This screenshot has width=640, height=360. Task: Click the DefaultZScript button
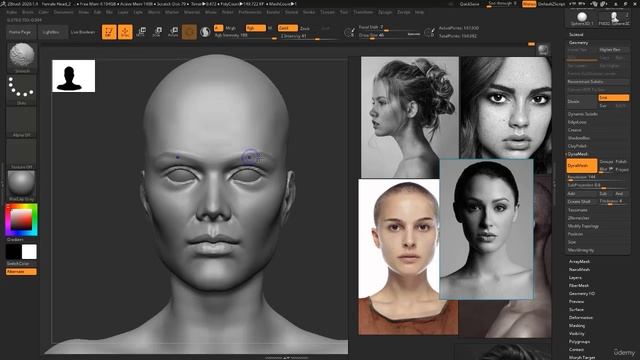point(551,4)
